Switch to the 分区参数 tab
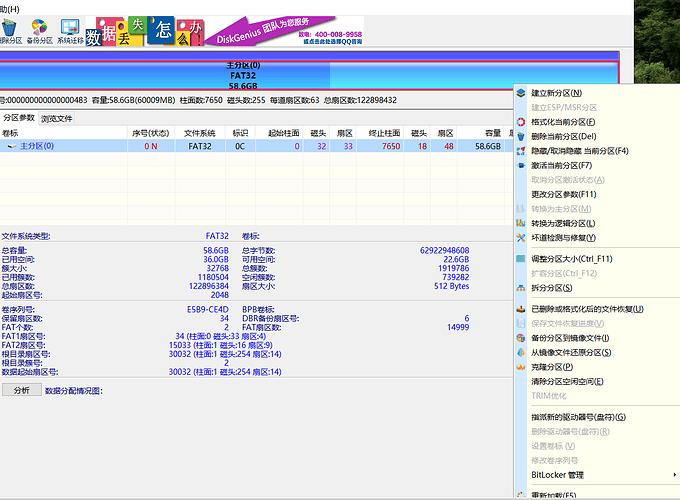Image resolution: width=680 pixels, height=500 pixels. click(19, 118)
